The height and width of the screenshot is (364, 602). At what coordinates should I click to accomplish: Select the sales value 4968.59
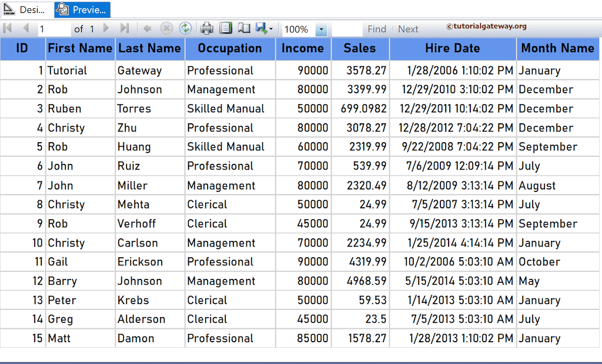[x=360, y=281]
